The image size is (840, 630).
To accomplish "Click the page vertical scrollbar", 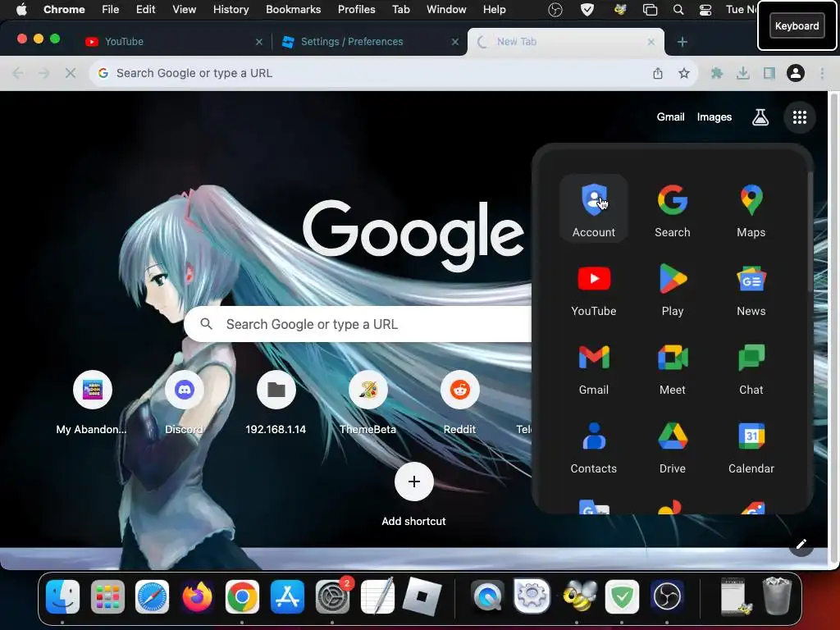I will pos(833,328).
